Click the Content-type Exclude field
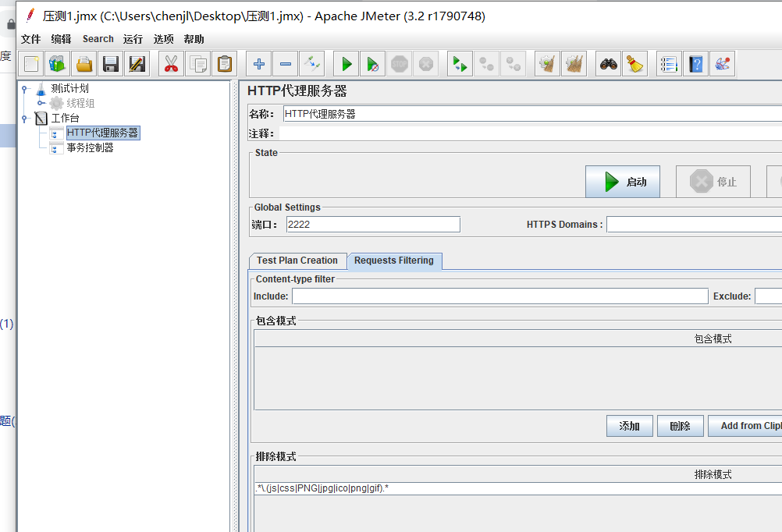The width and height of the screenshot is (782, 532). coord(769,296)
